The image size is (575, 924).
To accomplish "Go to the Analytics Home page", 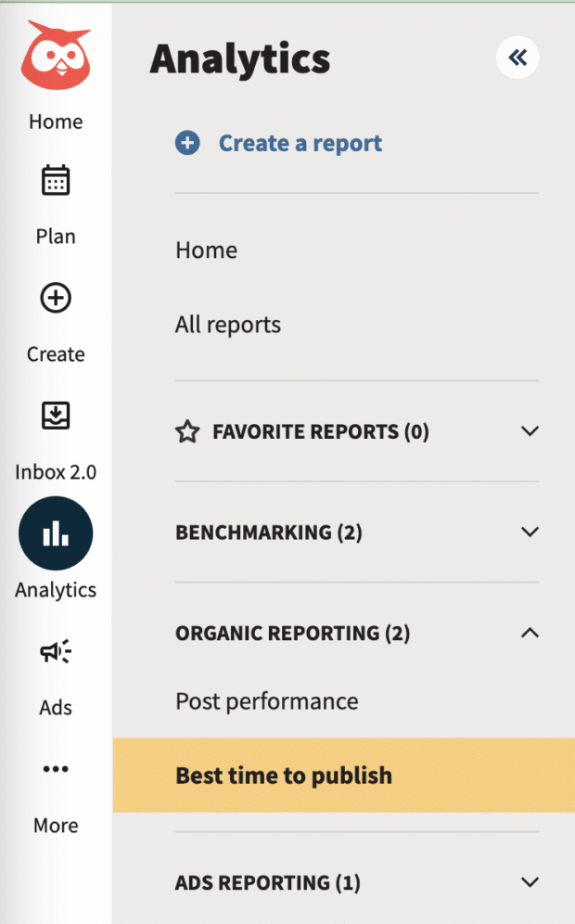I will pos(206,250).
